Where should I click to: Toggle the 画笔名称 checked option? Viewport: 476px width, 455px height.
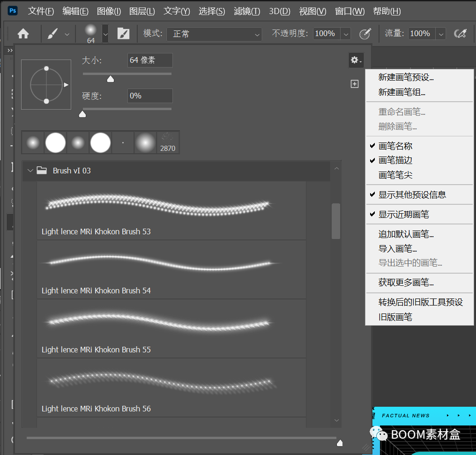pos(395,146)
